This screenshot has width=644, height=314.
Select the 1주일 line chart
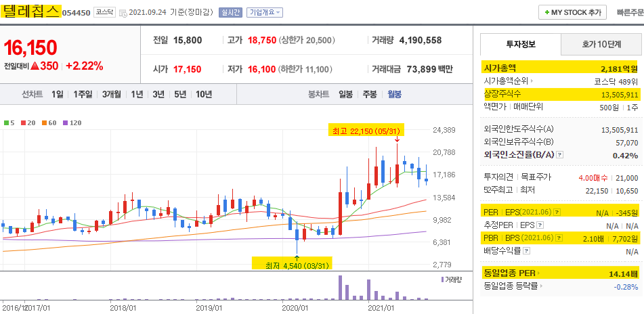tap(83, 95)
